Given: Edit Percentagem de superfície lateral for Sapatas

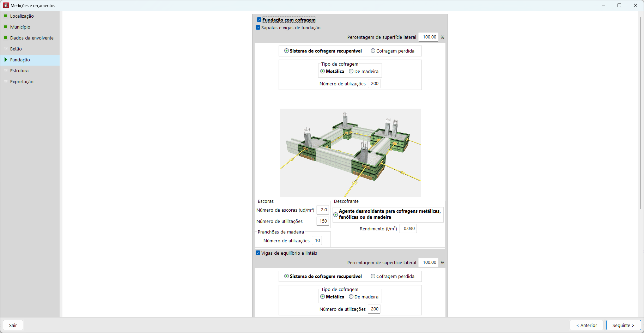Looking at the screenshot, I should coord(429,37).
